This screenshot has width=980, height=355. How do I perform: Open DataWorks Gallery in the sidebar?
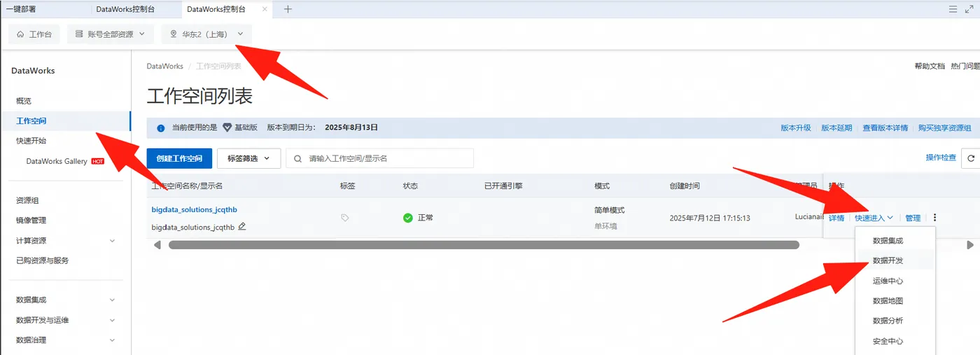pos(57,161)
